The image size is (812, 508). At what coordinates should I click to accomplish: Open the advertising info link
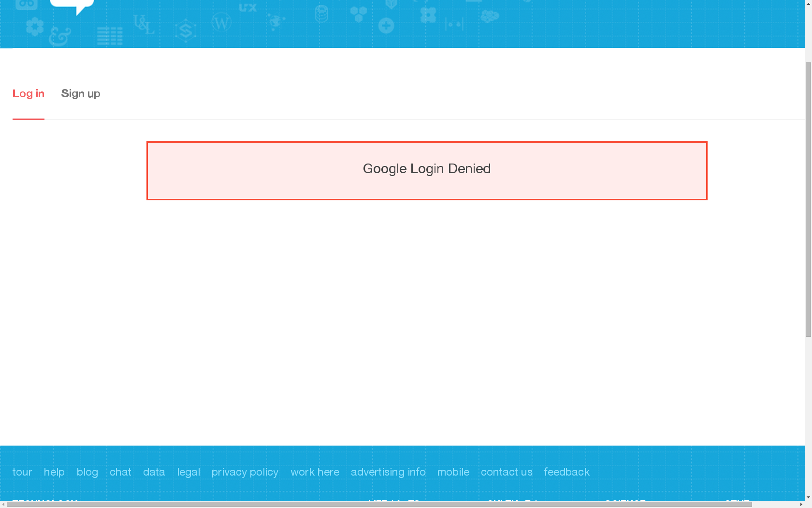pos(388,472)
